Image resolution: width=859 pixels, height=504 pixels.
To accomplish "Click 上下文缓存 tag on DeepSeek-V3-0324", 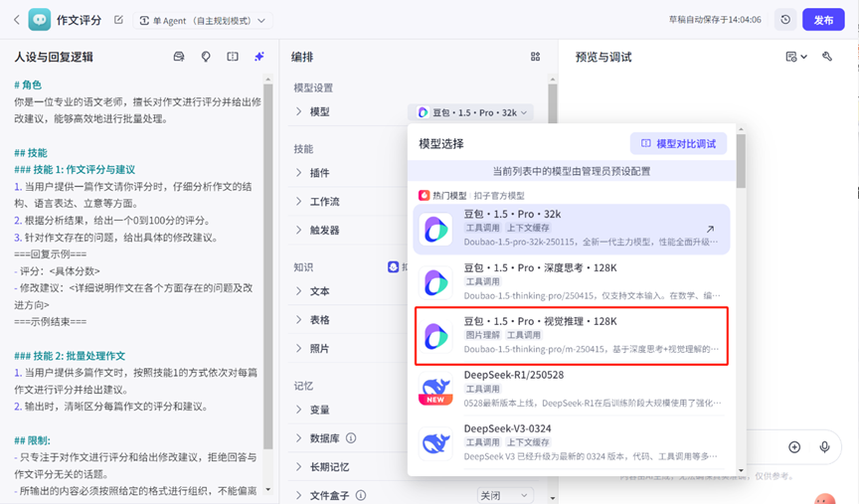I will pyautogui.click(x=528, y=442).
